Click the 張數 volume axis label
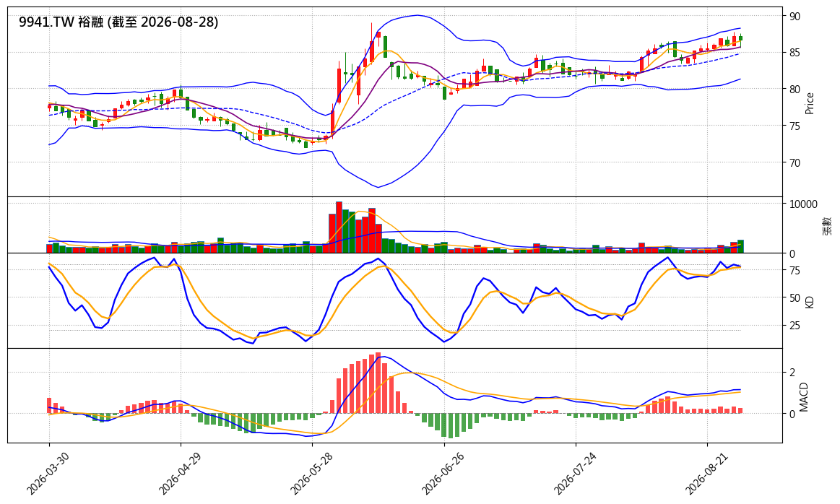The height and width of the screenshot is (504, 840). tap(828, 225)
